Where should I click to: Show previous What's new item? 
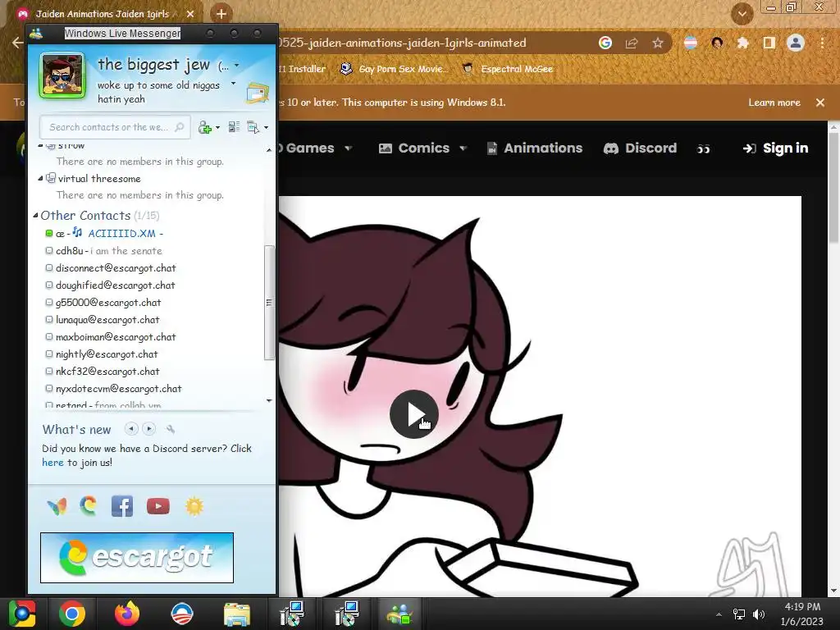(x=131, y=428)
